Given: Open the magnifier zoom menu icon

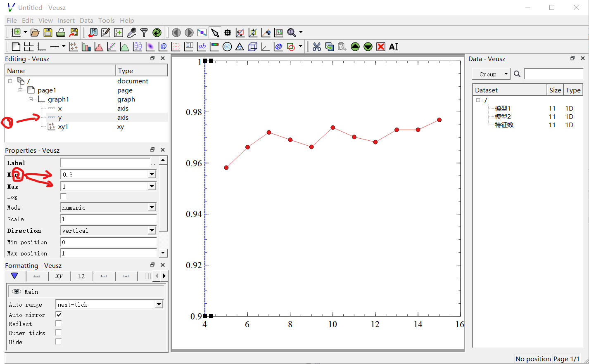Looking at the screenshot, I should 292,33.
